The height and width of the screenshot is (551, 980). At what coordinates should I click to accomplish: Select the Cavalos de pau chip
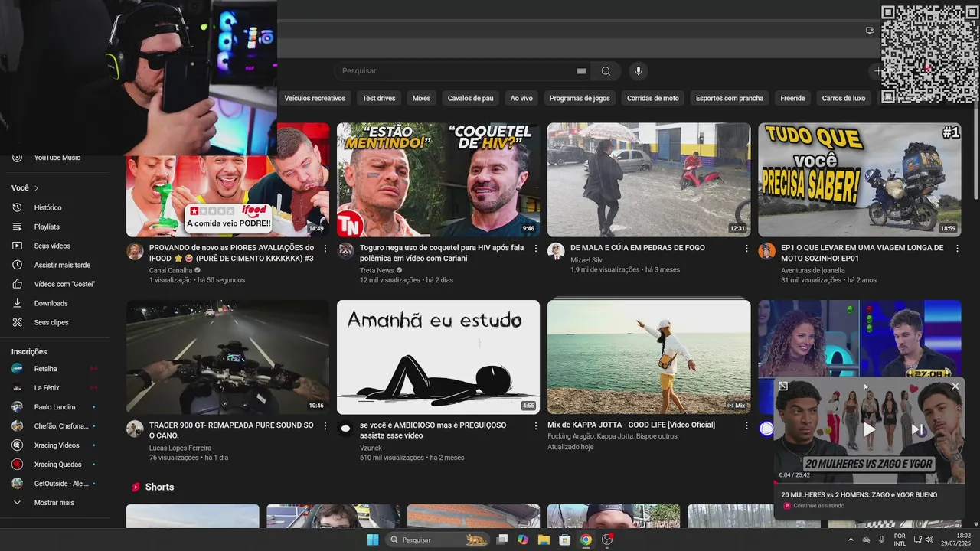471,98
